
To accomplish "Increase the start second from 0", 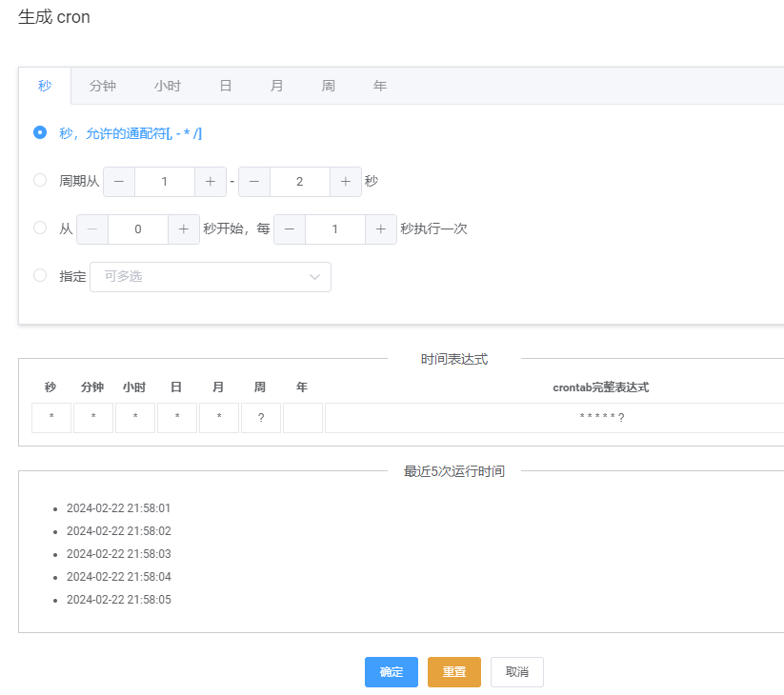I will (184, 229).
